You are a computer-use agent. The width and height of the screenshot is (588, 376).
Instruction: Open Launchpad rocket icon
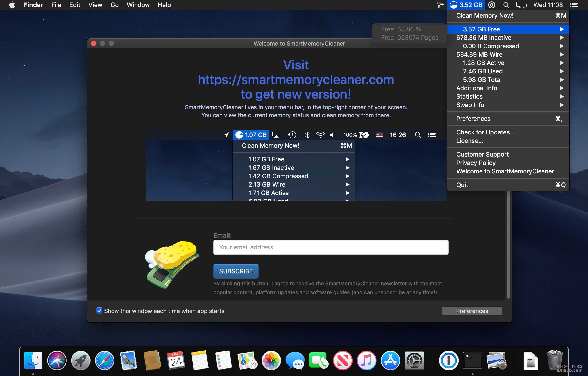click(81, 360)
